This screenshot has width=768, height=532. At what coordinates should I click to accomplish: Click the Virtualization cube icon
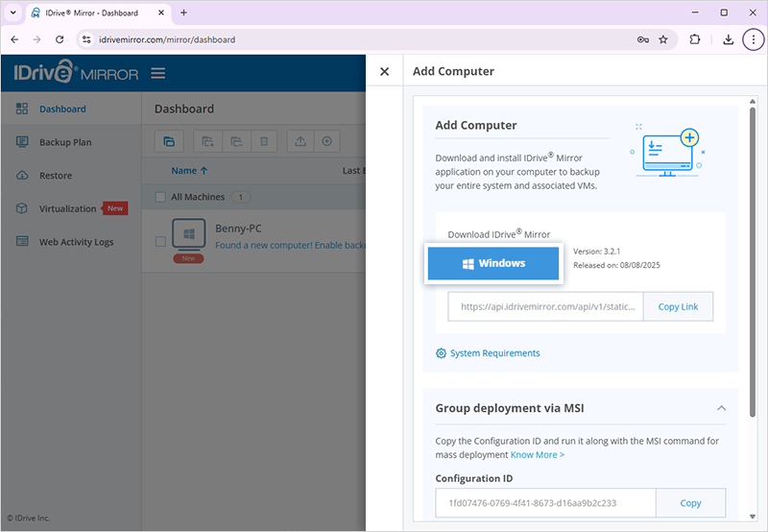pyautogui.click(x=22, y=208)
